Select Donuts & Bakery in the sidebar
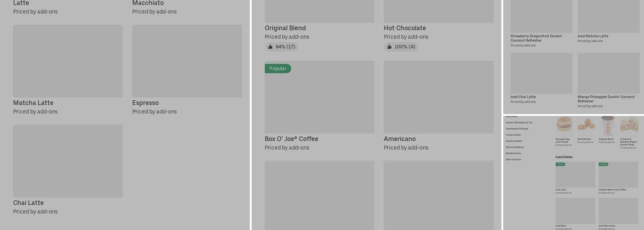This screenshot has width=644, height=230. (x=515, y=147)
